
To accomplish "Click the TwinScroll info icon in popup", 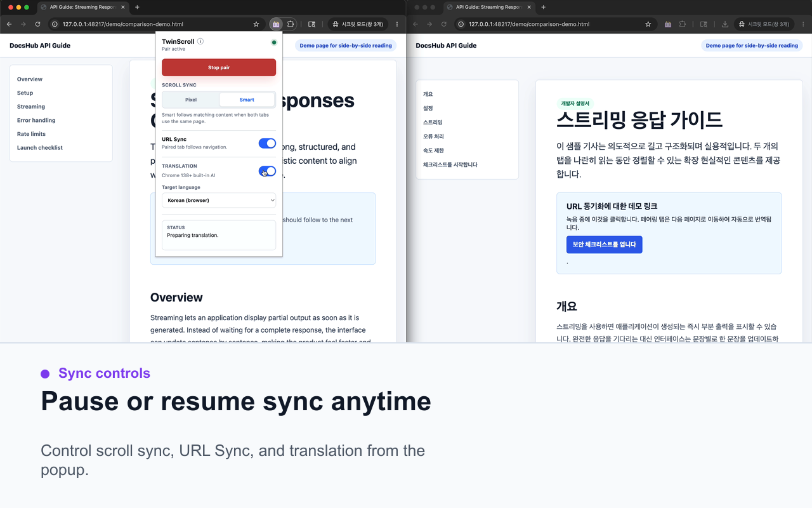I will click(200, 41).
